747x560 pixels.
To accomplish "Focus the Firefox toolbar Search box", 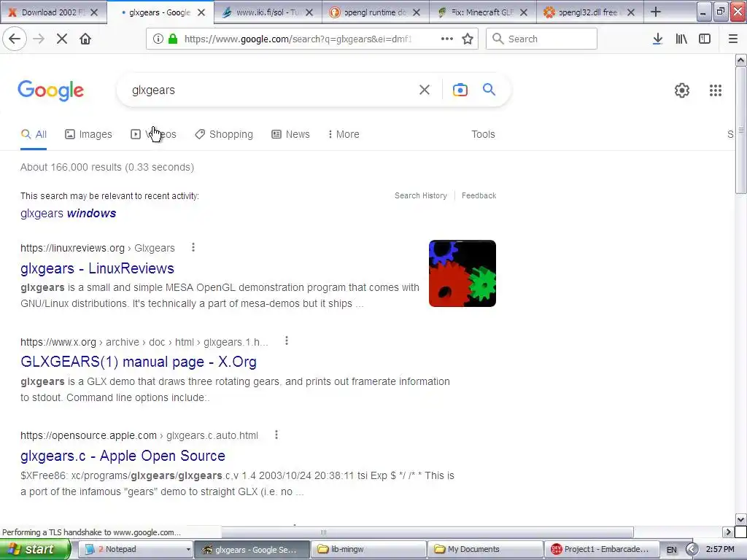I will click(541, 39).
